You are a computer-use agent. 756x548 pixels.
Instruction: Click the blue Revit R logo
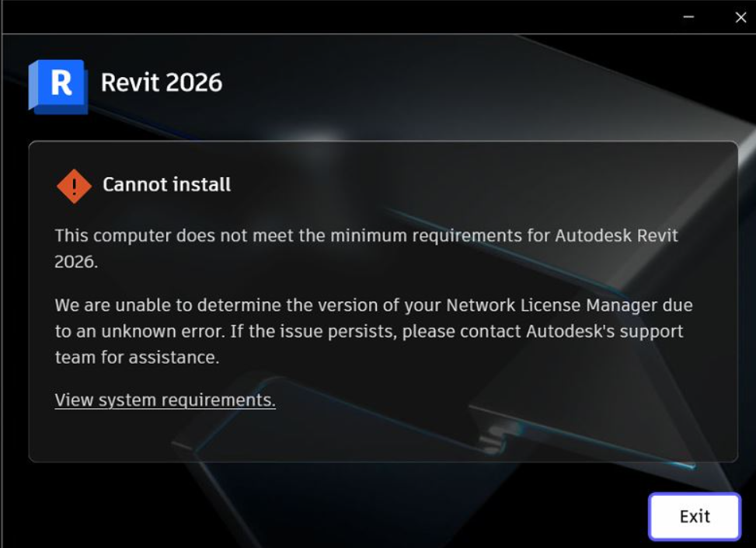[58, 87]
